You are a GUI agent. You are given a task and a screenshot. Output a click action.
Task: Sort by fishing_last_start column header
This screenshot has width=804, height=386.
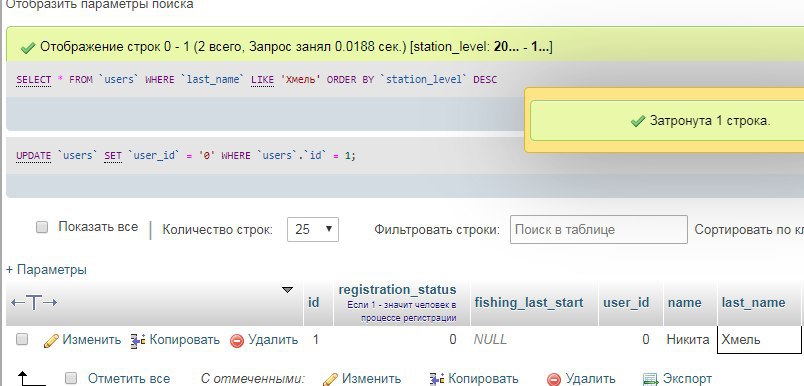529,302
